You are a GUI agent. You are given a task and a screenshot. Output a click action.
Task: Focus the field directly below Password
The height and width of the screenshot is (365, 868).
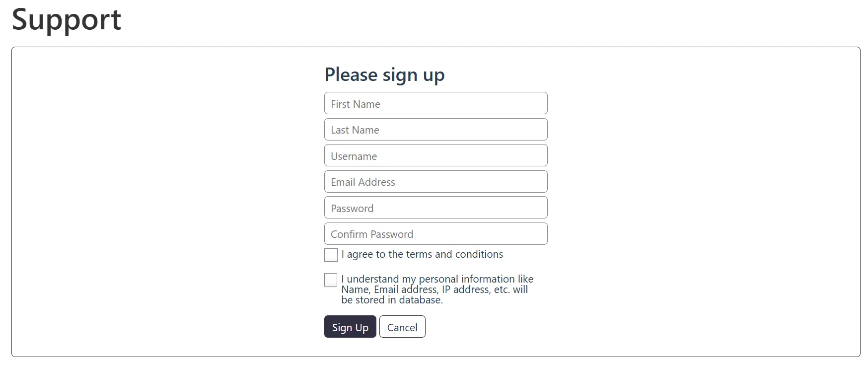(x=435, y=234)
